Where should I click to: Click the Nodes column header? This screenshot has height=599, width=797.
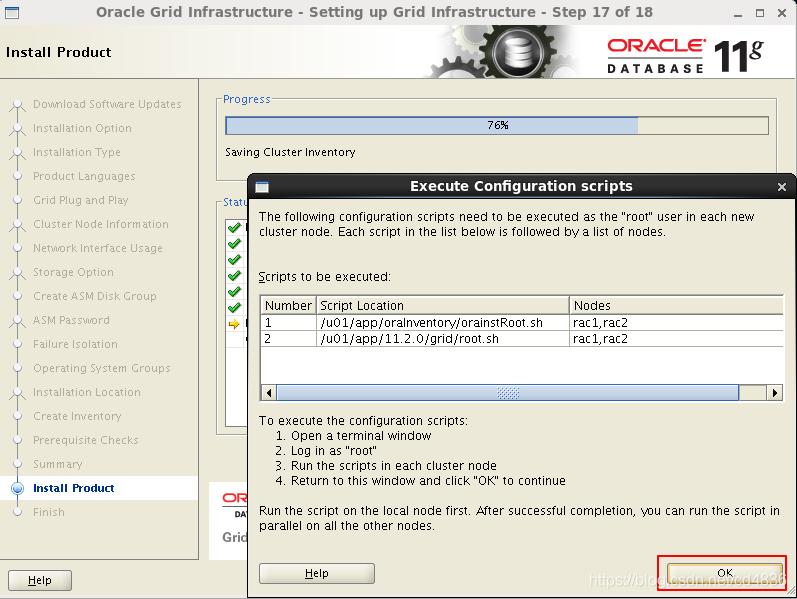677,306
